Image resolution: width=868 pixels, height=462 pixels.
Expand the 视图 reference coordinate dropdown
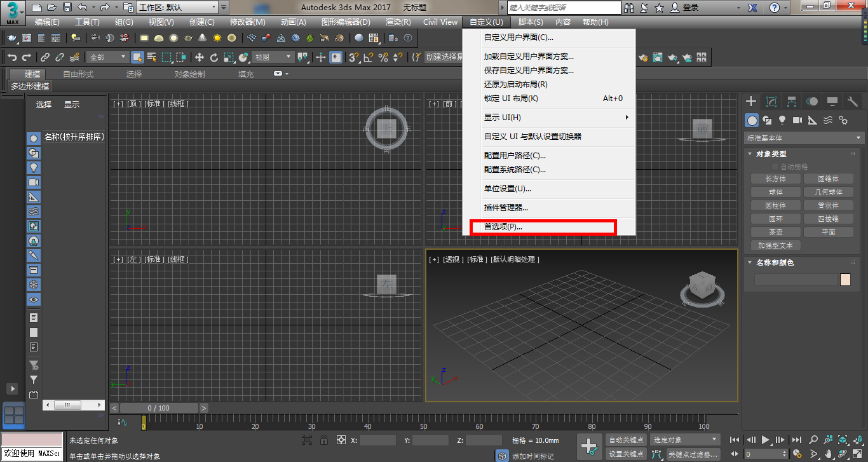pos(273,57)
